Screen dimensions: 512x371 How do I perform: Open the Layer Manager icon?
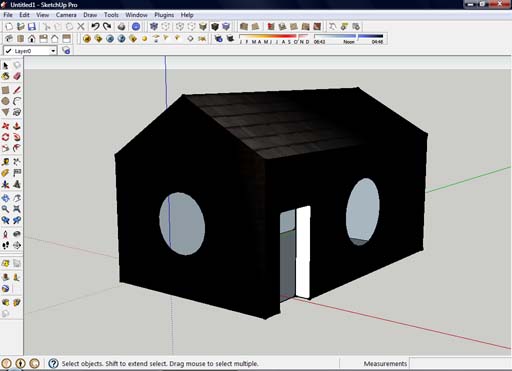pos(66,51)
